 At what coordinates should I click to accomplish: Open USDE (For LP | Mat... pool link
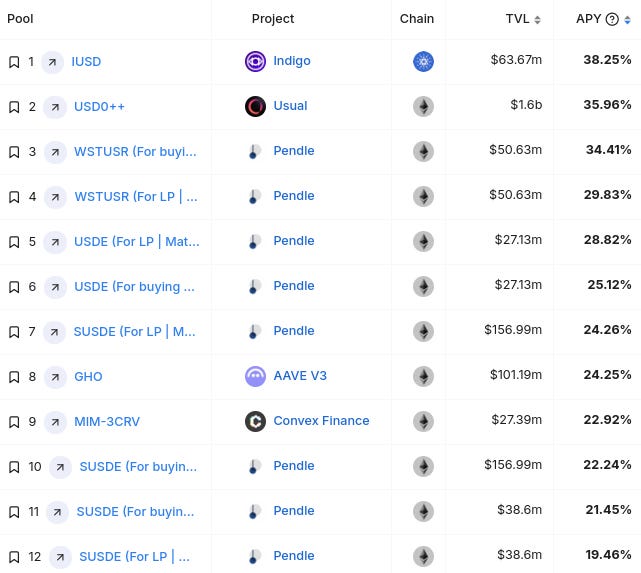[x=137, y=242]
